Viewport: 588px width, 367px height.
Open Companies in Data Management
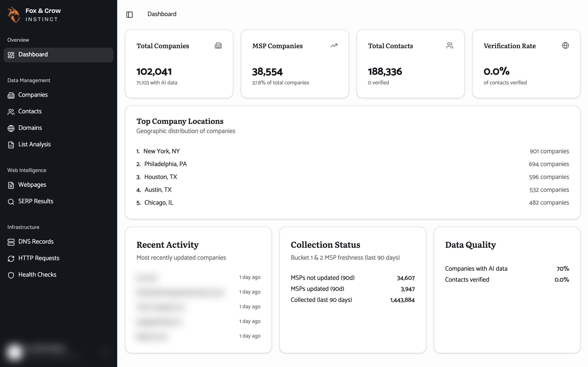pos(58,95)
